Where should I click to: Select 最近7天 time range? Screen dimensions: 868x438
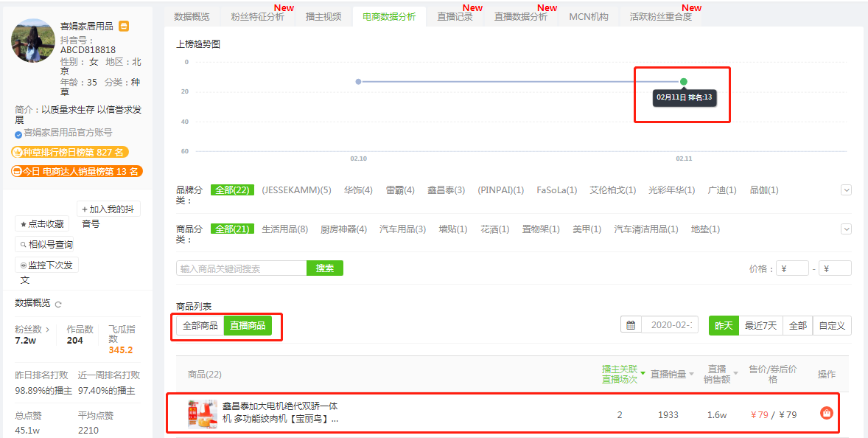760,326
